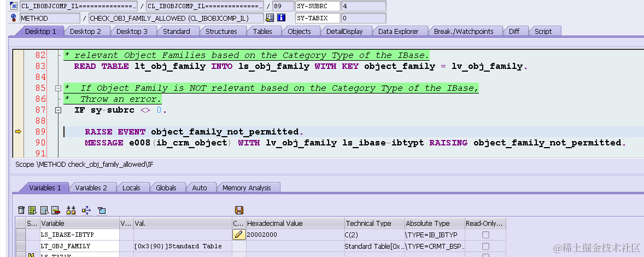The width and height of the screenshot is (644, 257).
Task: Click the Val. column header
Action: click(183, 223)
